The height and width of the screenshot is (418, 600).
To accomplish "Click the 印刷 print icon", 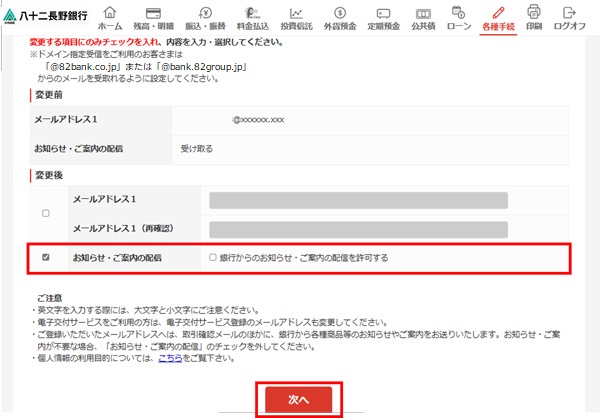I will 534,17.
